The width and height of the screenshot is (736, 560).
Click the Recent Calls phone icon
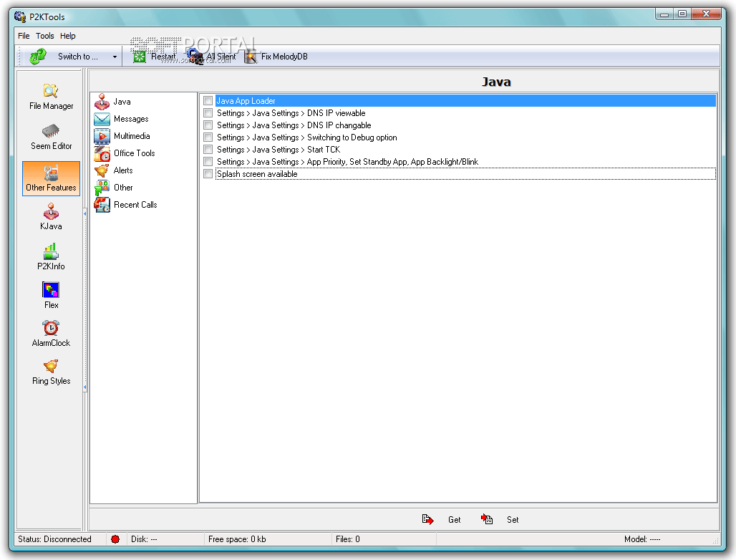pyautogui.click(x=102, y=205)
